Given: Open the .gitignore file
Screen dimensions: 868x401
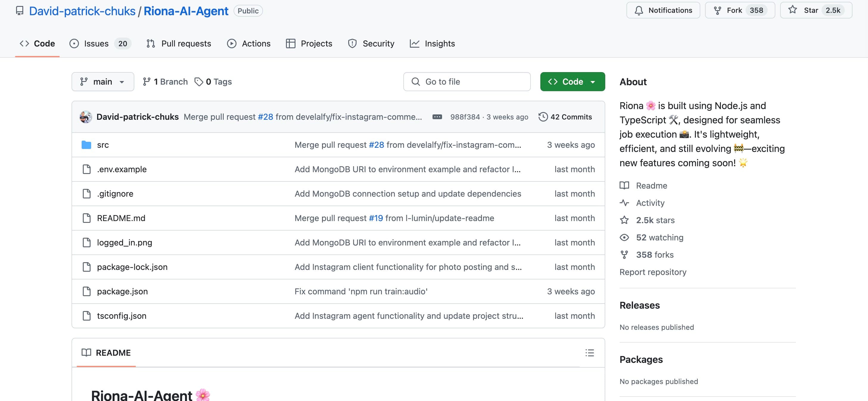Looking at the screenshot, I should 115,194.
